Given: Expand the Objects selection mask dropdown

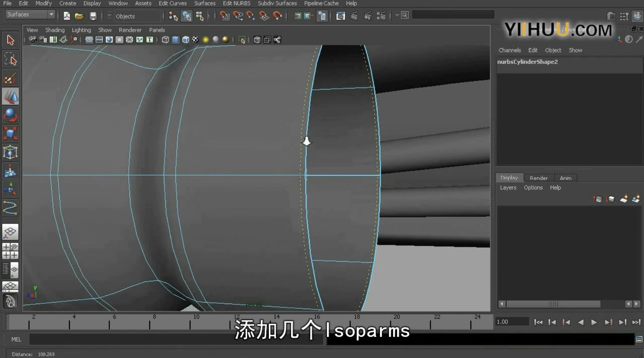Looking at the screenshot, I should [x=110, y=16].
